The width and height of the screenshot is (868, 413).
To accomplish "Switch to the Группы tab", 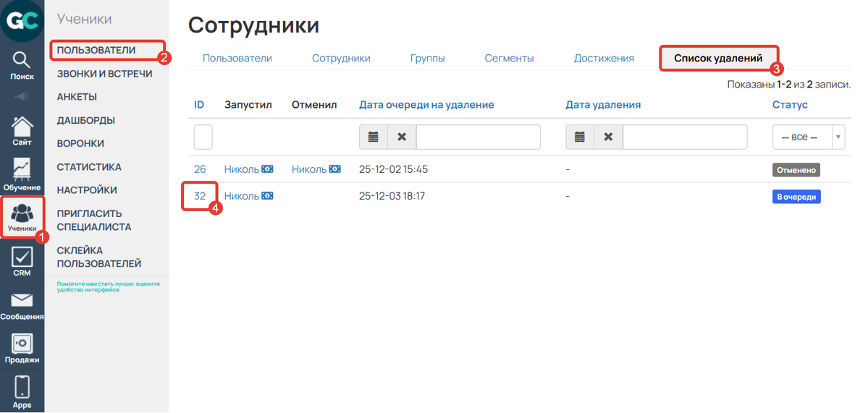I will tap(427, 58).
